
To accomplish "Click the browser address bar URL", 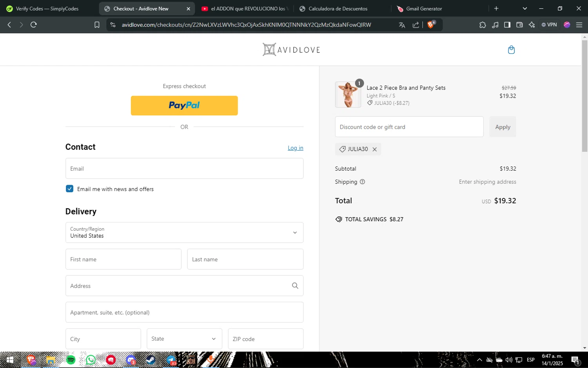I will tap(246, 25).
